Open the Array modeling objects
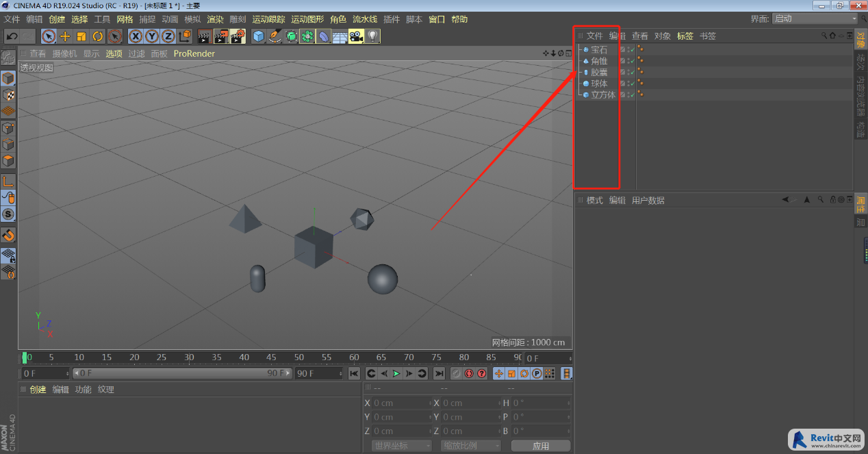The image size is (868, 454). [x=307, y=36]
